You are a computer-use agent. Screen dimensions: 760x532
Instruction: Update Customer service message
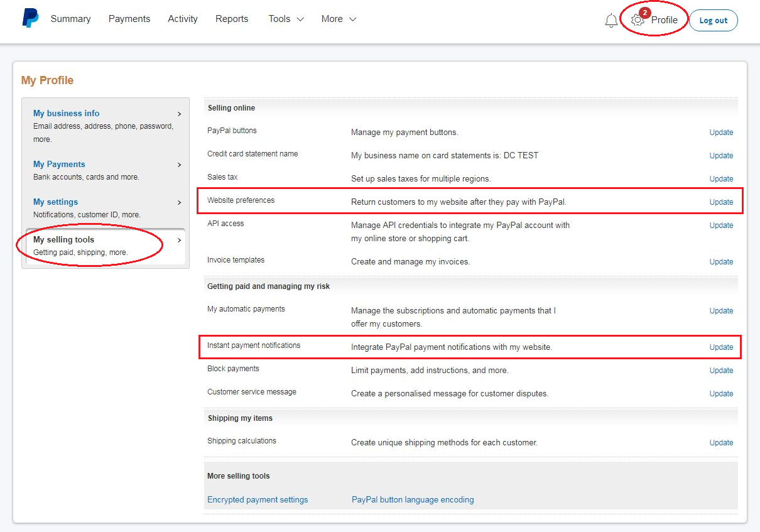(721, 394)
